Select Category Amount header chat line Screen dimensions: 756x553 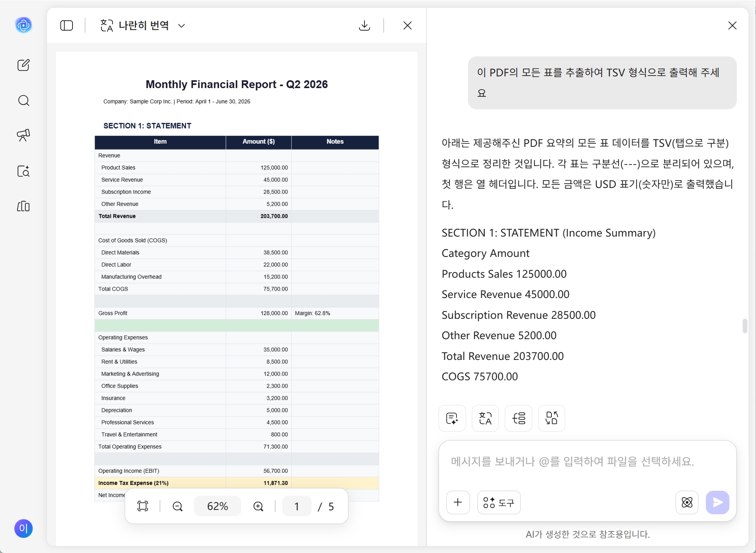coord(486,253)
